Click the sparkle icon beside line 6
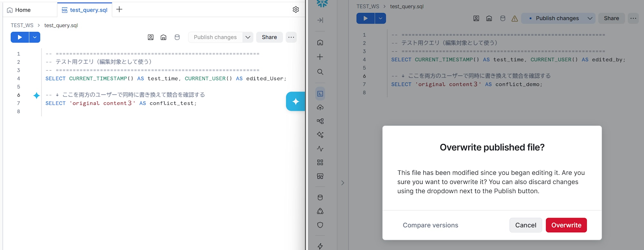Viewport: 644px width, 250px height. tap(36, 95)
